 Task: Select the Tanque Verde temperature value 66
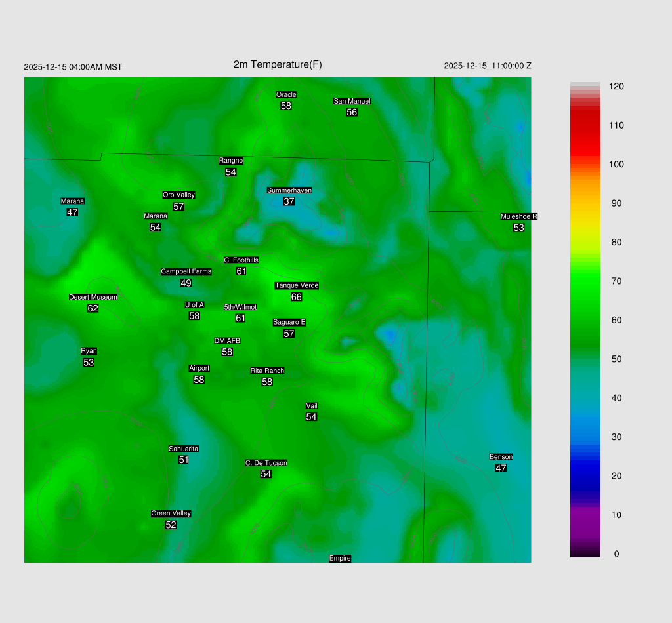click(x=297, y=297)
